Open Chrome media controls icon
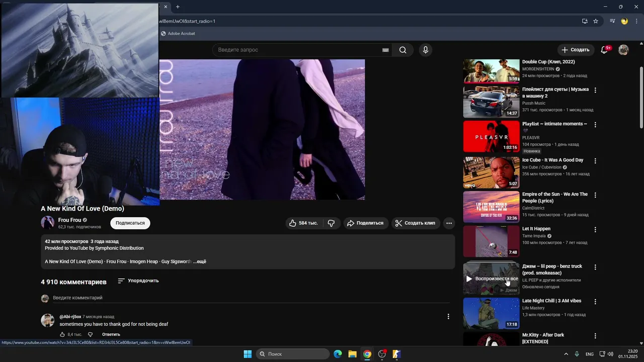 (x=612, y=21)
